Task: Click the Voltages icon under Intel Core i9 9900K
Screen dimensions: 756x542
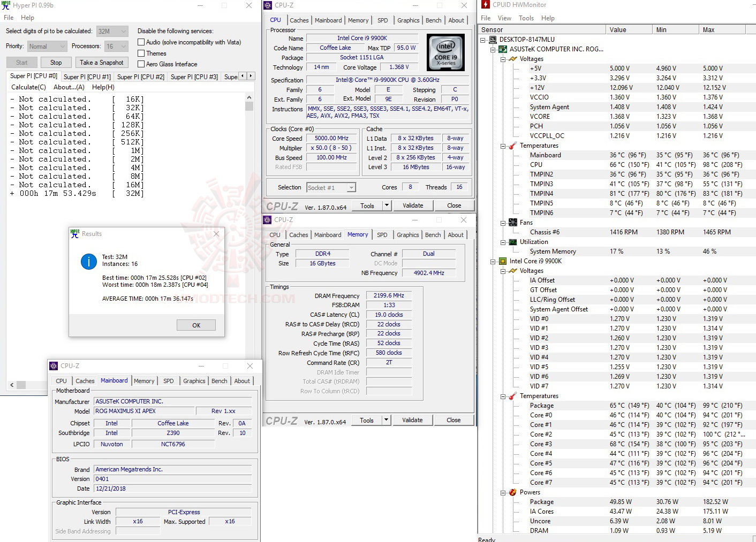Action: pyautogui.click(x=513, y=271)
